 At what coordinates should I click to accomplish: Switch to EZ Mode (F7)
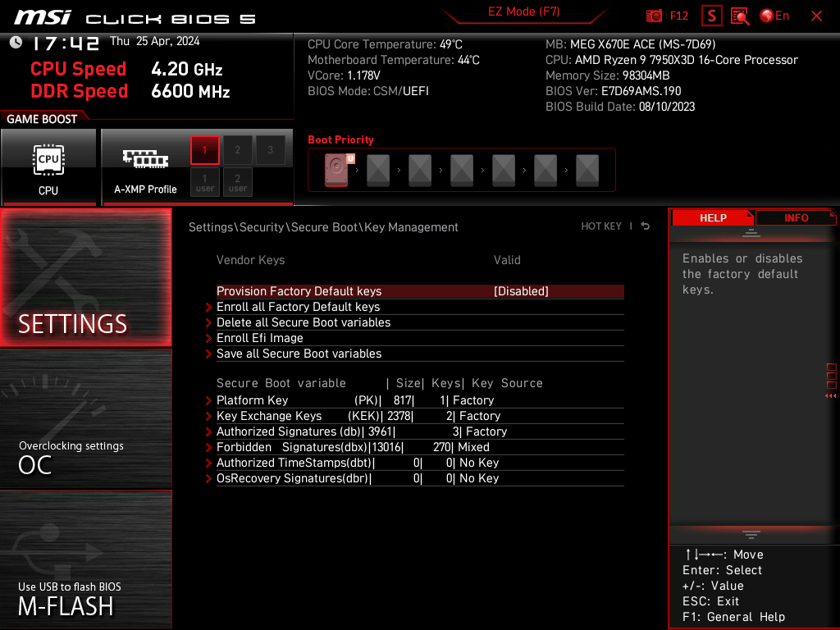[523, 11]
